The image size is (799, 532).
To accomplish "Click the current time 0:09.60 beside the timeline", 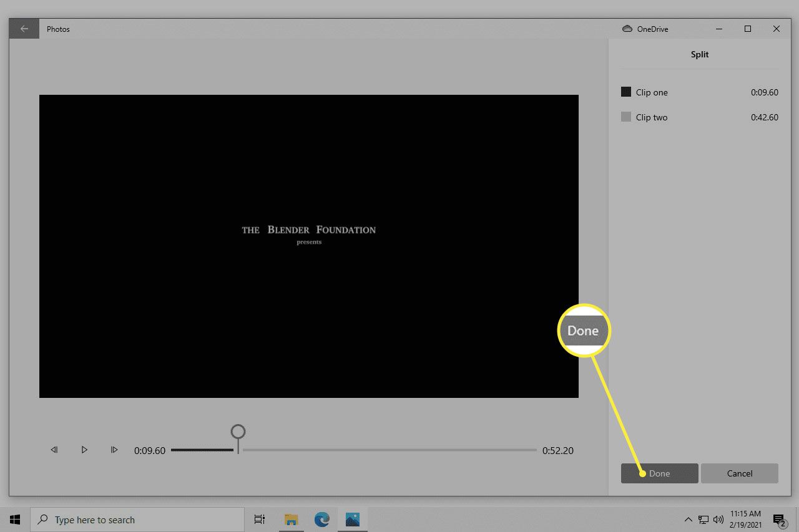I will point(150,450).
